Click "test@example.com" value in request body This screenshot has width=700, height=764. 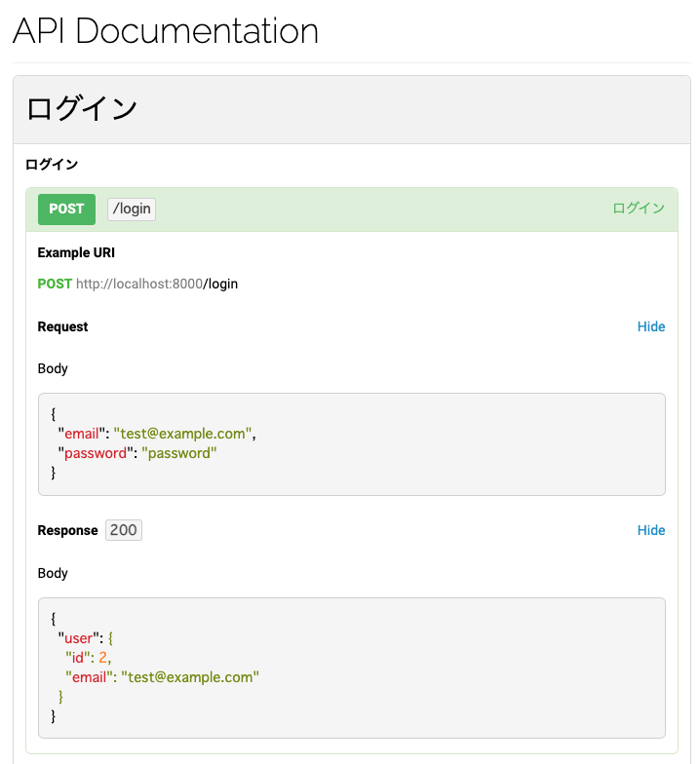pos(183,434)
